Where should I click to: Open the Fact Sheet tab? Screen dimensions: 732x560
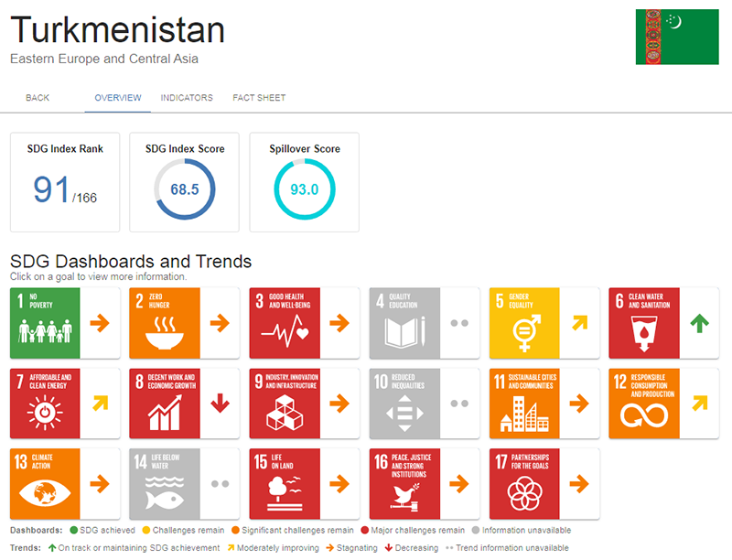tap(259, 98)
